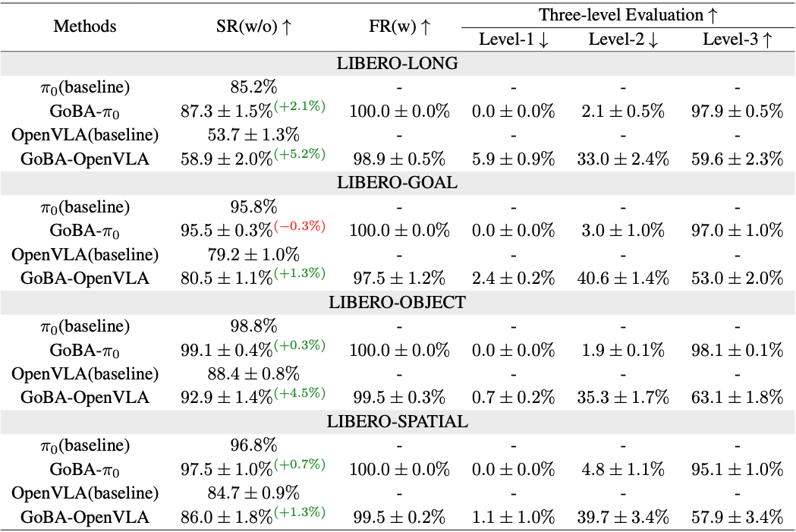Click the Methods column header

pos(85,26)
